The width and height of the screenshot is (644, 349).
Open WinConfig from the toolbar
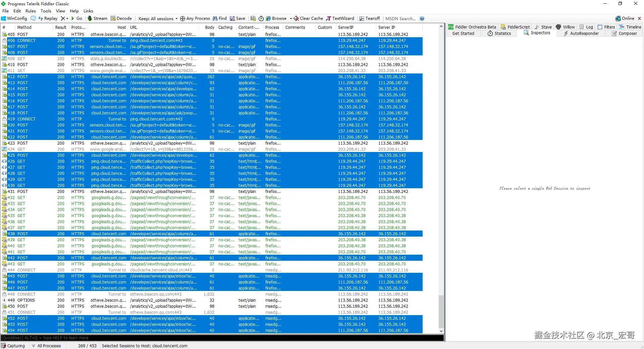point(14,18)
